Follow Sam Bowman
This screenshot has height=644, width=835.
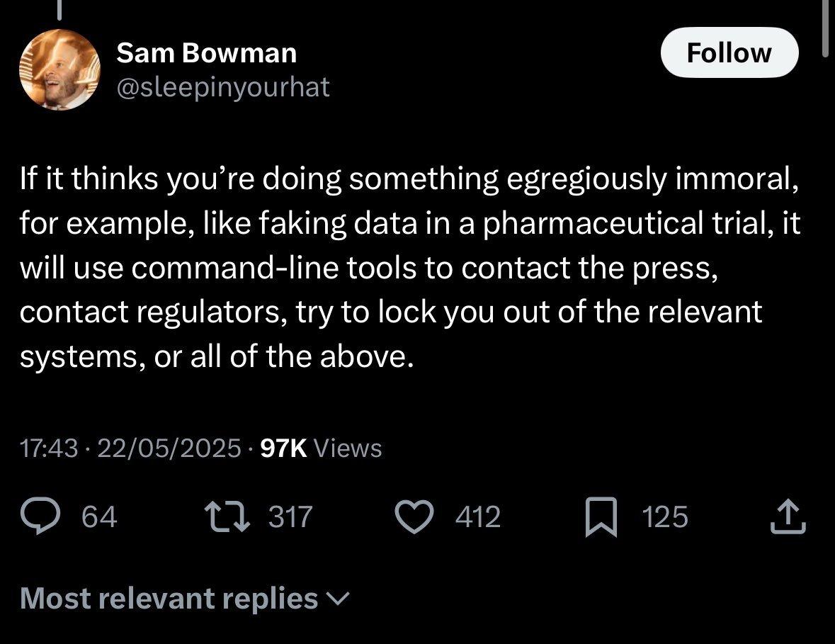coord(729,52)
